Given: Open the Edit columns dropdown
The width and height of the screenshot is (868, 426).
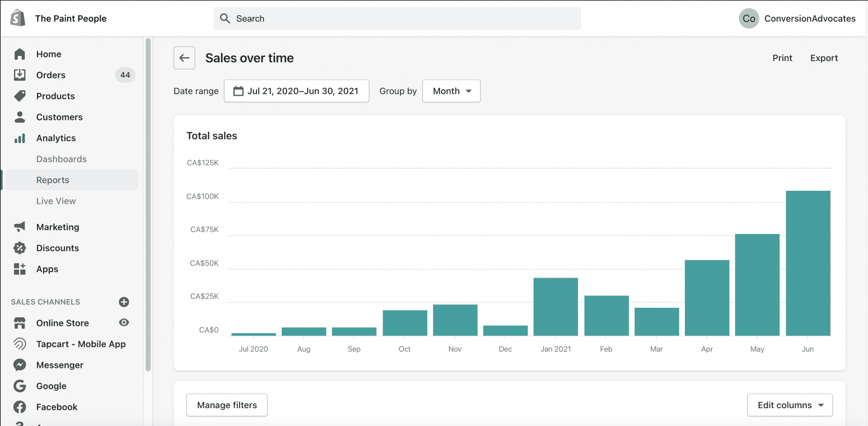Looking at the screenshot, I should click(x=790, y=405).
